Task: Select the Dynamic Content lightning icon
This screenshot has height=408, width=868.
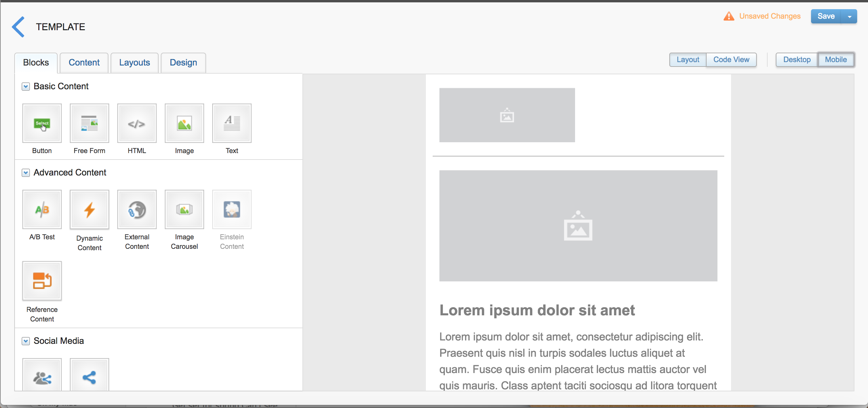Action: (90, 209)
